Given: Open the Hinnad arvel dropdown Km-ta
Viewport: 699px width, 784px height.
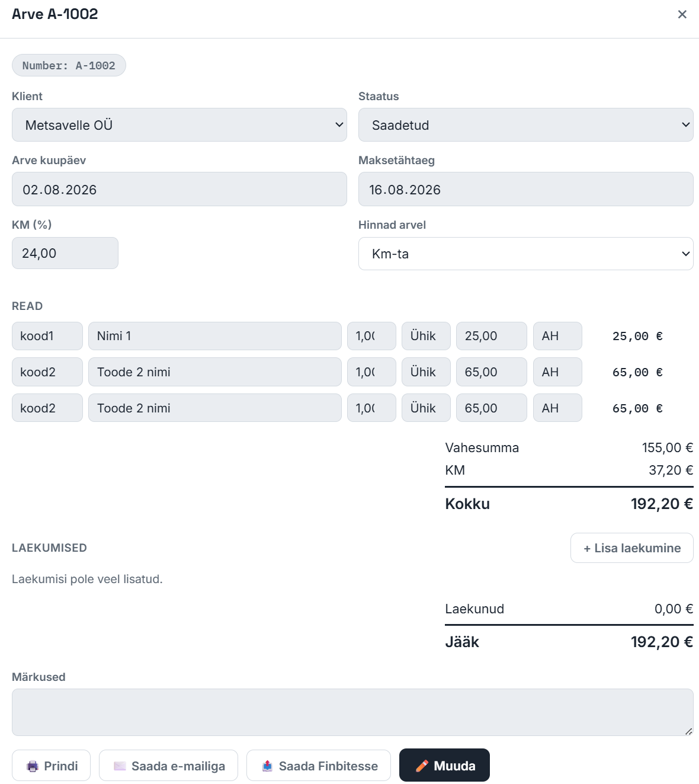Looking at the screenshot, I should coord(526,254).
